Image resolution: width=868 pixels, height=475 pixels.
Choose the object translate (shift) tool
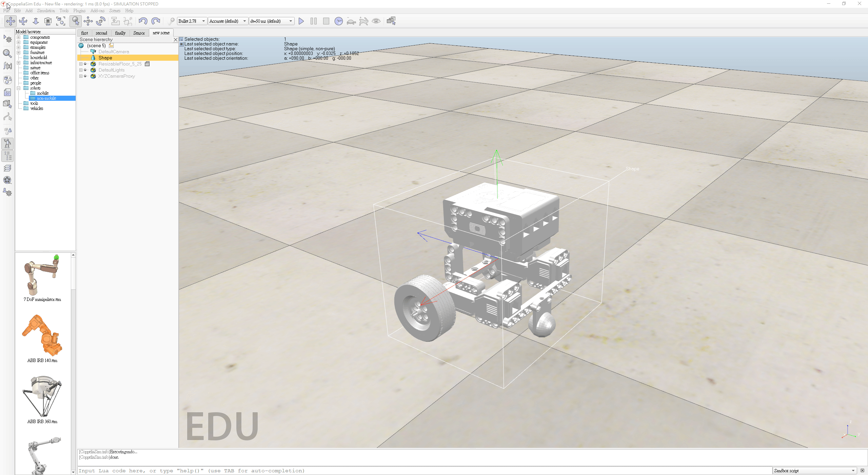click(x=88, y=21)
